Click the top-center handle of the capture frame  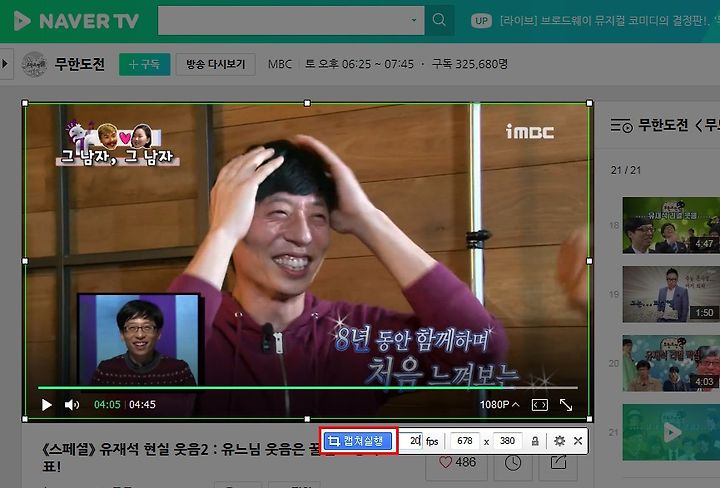pos(307,103)
